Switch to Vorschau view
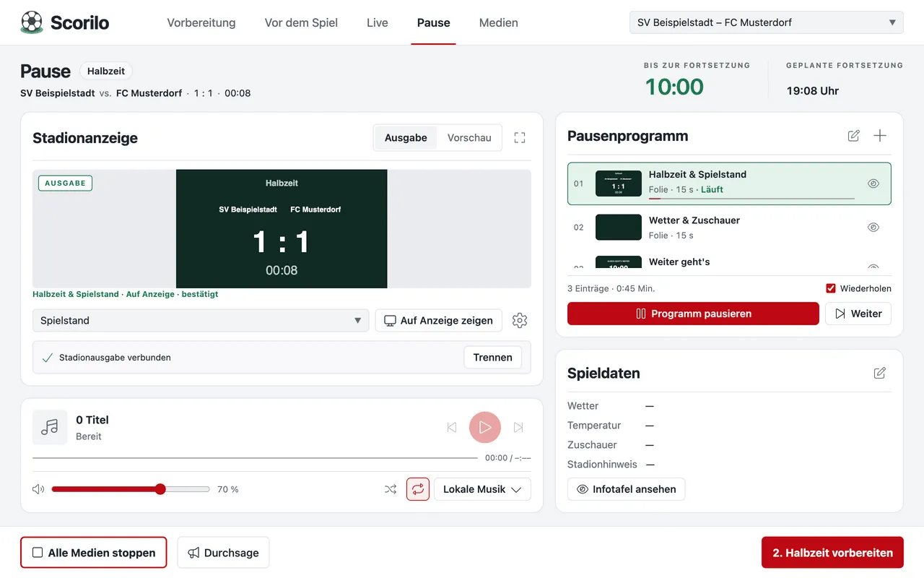The width and height of the screenshot is (924, 578). (x=469, y=138)
